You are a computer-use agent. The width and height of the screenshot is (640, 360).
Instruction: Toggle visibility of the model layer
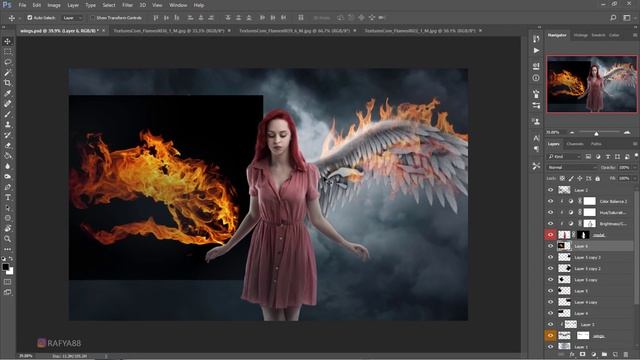point(550,235)
